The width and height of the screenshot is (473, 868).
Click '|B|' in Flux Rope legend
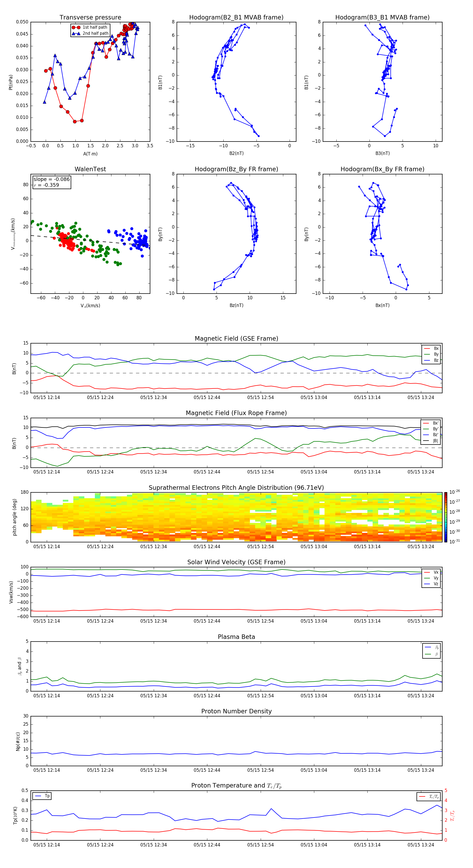pos(431,441)
